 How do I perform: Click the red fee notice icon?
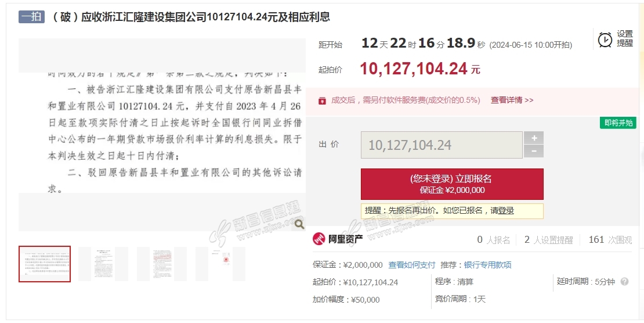click(x=322, y=101)
